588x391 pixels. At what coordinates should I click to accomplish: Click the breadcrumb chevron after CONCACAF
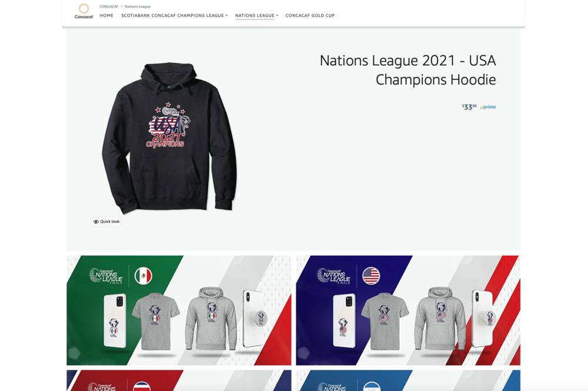(x=122, y=6)
